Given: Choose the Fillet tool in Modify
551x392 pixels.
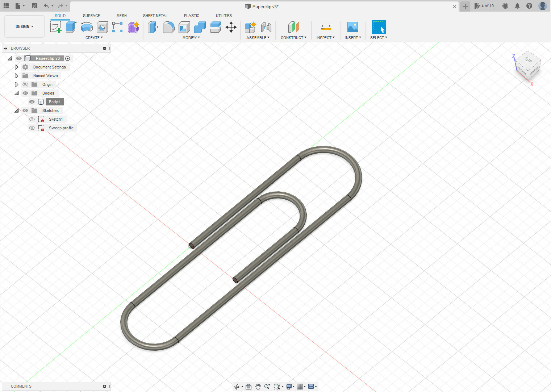Looking at the screenshot, I should (168, 27).
